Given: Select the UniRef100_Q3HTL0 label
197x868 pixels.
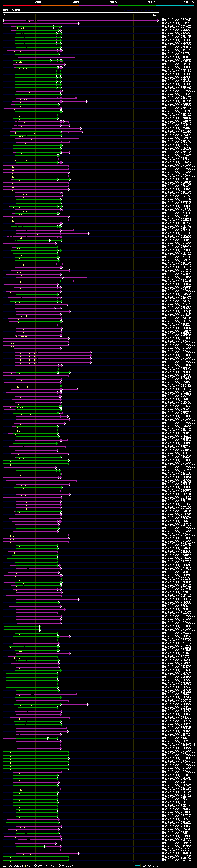Looking at the screenshot, I should pos(177,108).
